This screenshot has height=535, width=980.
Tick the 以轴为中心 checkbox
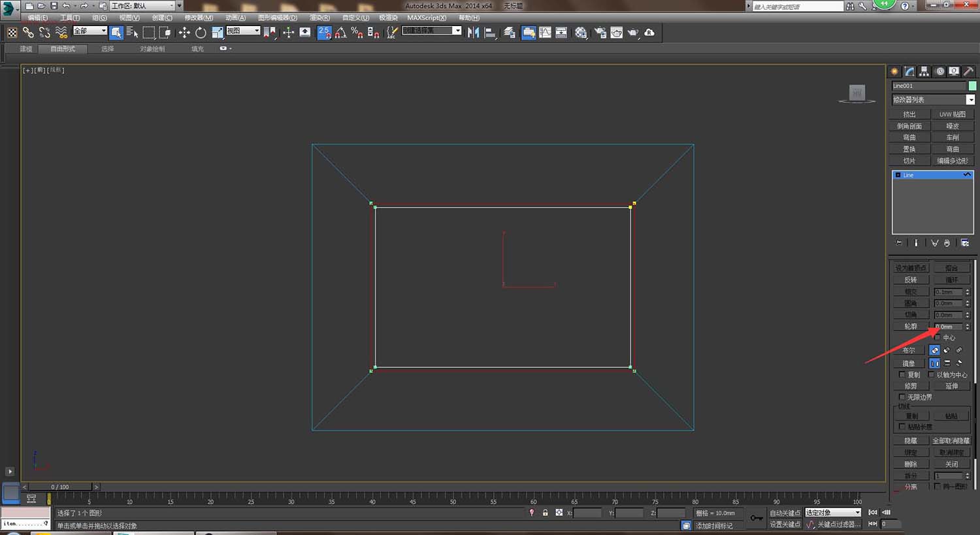pyautogui.click(x=932, y=375)
